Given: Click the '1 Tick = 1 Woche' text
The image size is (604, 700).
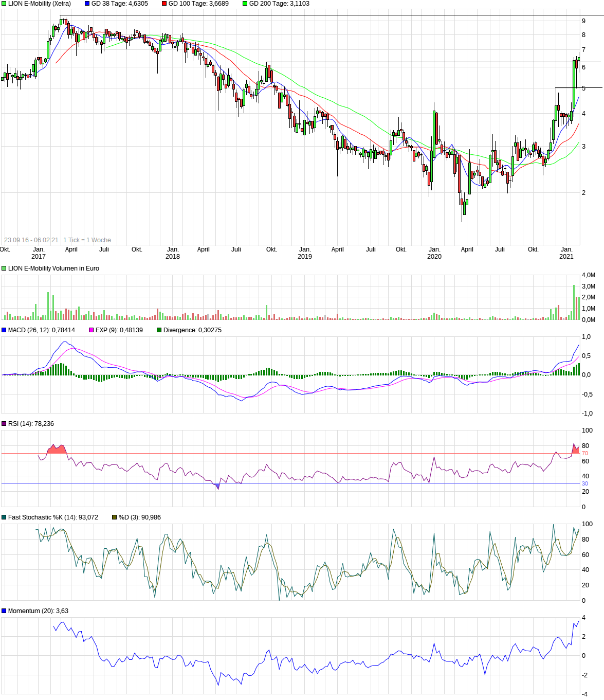Looking at the screenshot, I should point(87,240).
